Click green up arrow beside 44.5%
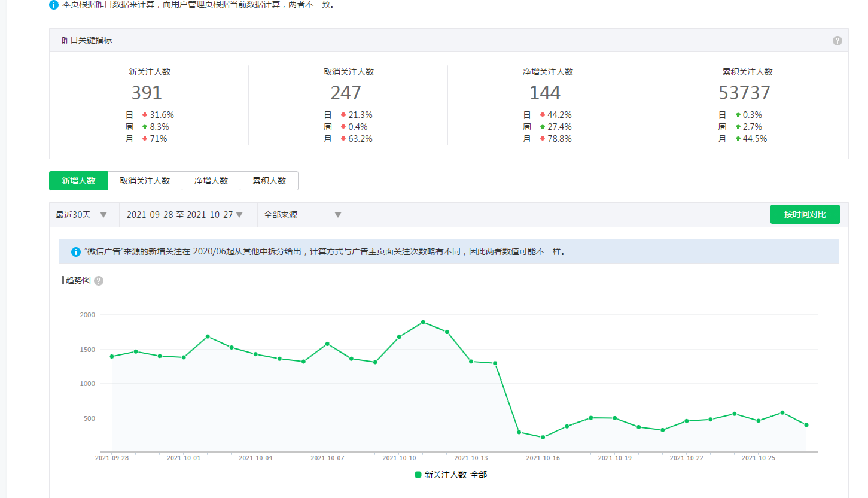868x498 pixels. tap(738, 139)
